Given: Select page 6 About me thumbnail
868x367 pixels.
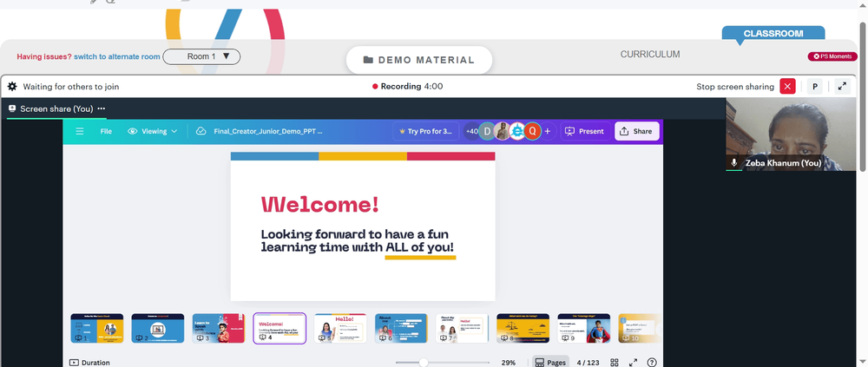Looking at the screenshot, I should [401, 328].
